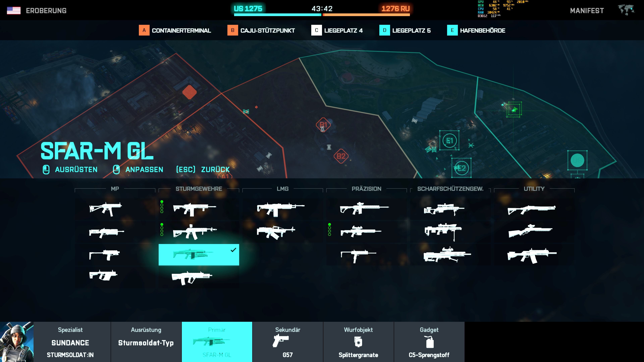The width and height of the screenshot is (644, 362).
Task: Select the Vector-style SMG at bottom of MP
Action: (103, 275)
